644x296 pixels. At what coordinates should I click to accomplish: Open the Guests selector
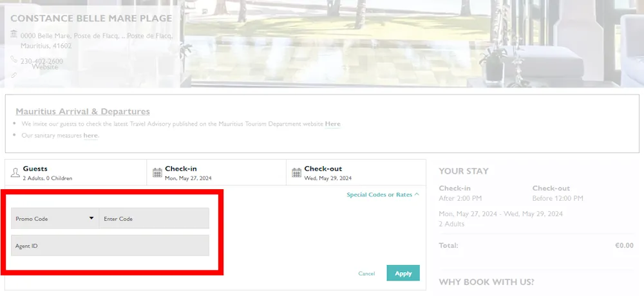(x=76, y=172)
